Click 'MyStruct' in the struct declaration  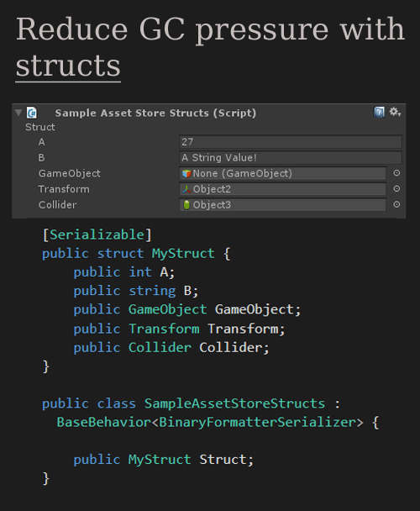(183, 253)
